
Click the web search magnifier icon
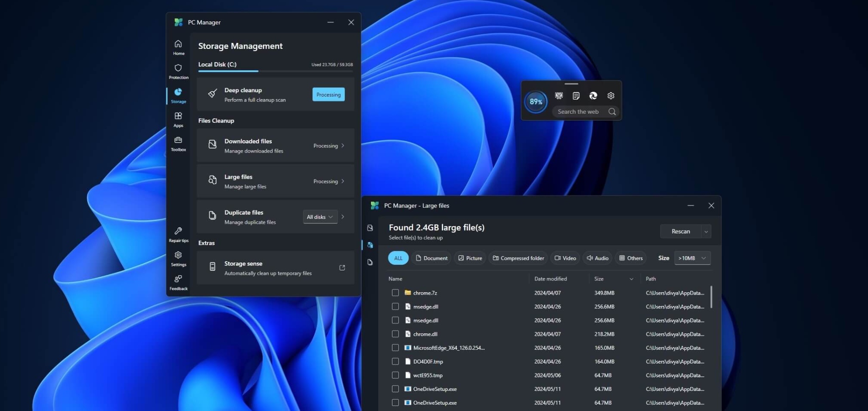coord(612,111)
